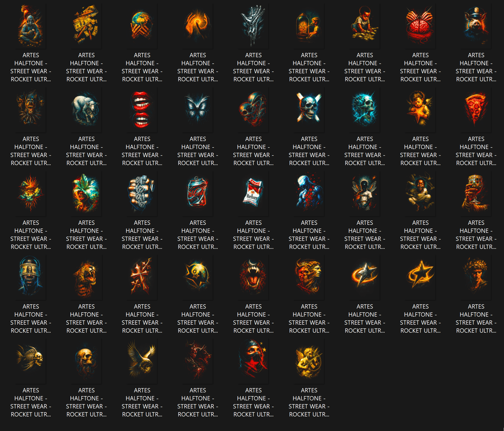Click the police pig artwork file
Screen dimensions: 504x431
(x=476, y=26)
